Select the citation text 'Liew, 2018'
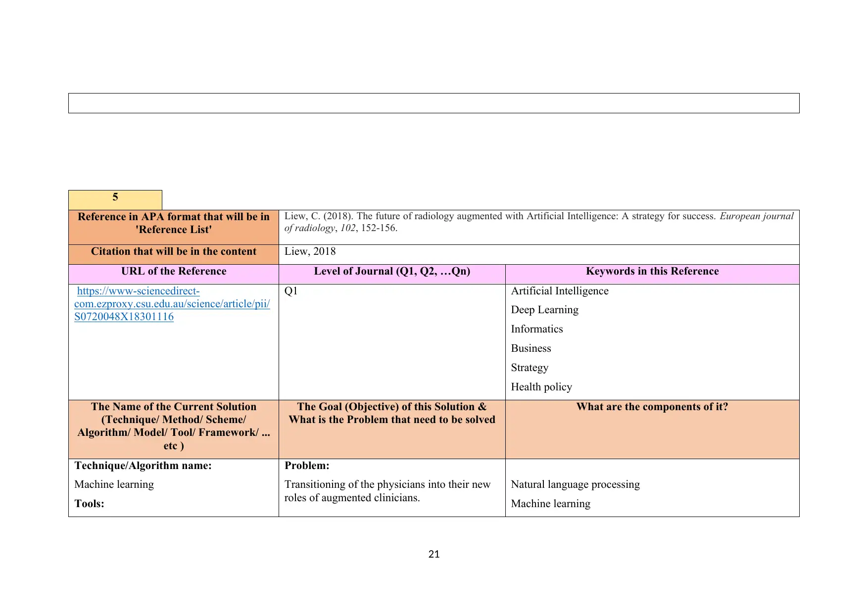This screenshot has height=614, width=868. pos(310,251)
